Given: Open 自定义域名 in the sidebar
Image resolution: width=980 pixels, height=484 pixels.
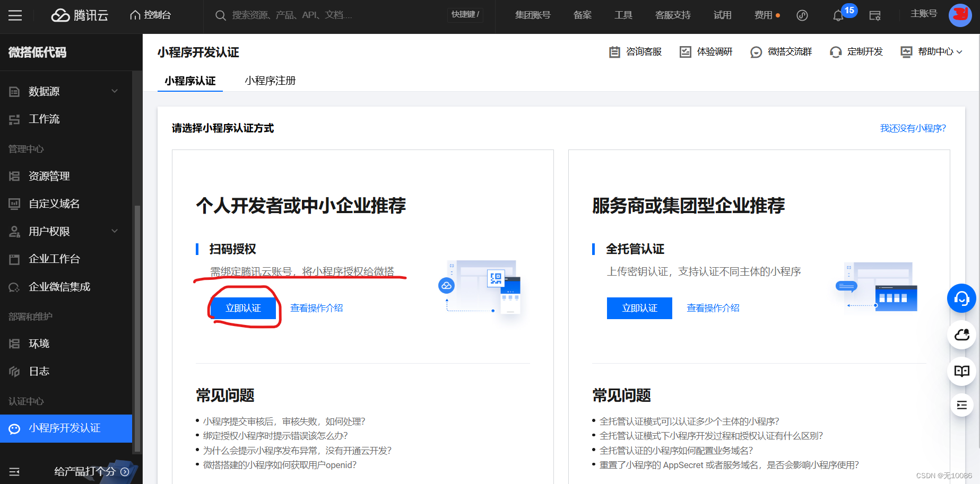Looking at the screenshot, I should click(x=66, y=204).
